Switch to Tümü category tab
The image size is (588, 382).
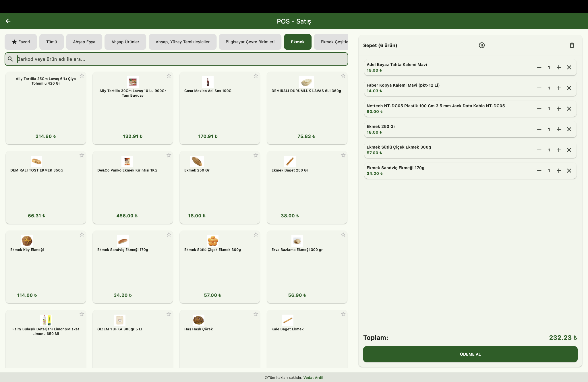[52, 42]
